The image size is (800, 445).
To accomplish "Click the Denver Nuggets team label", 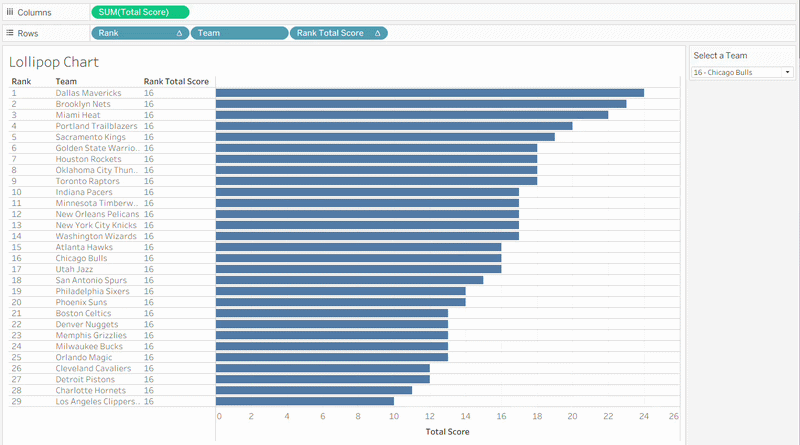I will tap(87, 325).
